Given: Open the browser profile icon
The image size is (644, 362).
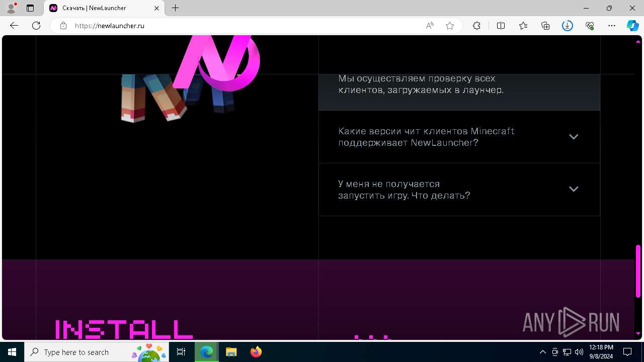Looking at the screenshot, I should [x=11, y=8].
